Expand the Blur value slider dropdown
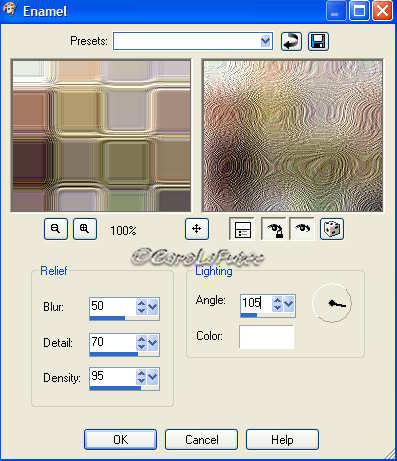Image resolution: width=397 pixels, height=461 pixels. [153, 307]
